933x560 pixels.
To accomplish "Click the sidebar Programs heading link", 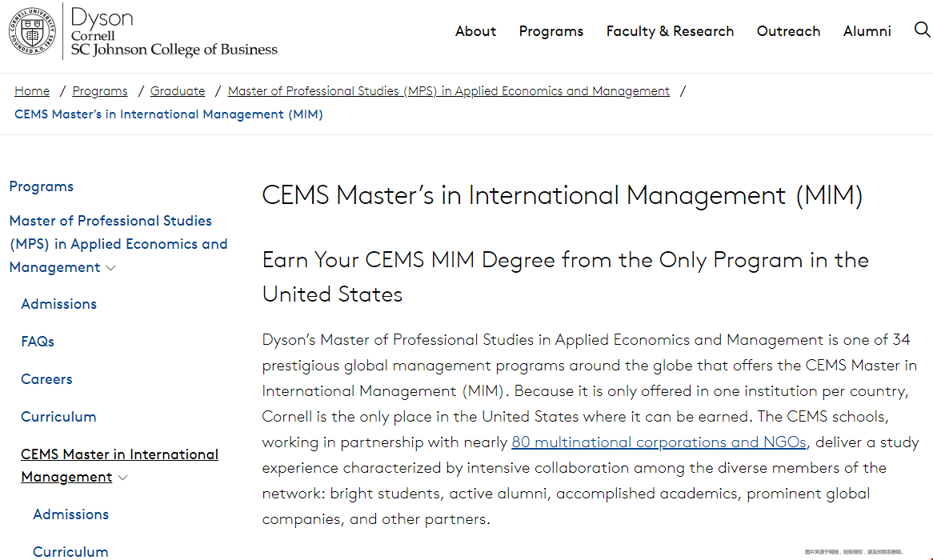I will pos(42,186).
